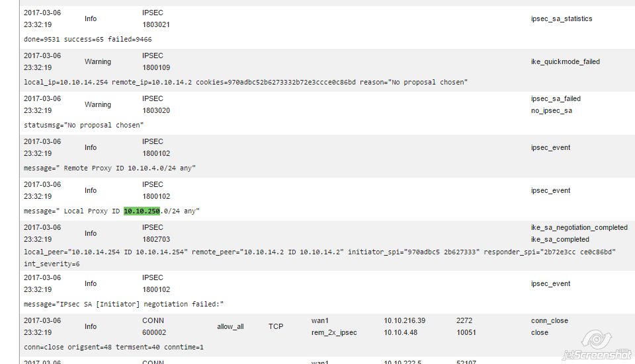The width and height of the screenshot is (635, 364).
Task: Click destination IP 10.10.4.48
Action: click(401, 332)
